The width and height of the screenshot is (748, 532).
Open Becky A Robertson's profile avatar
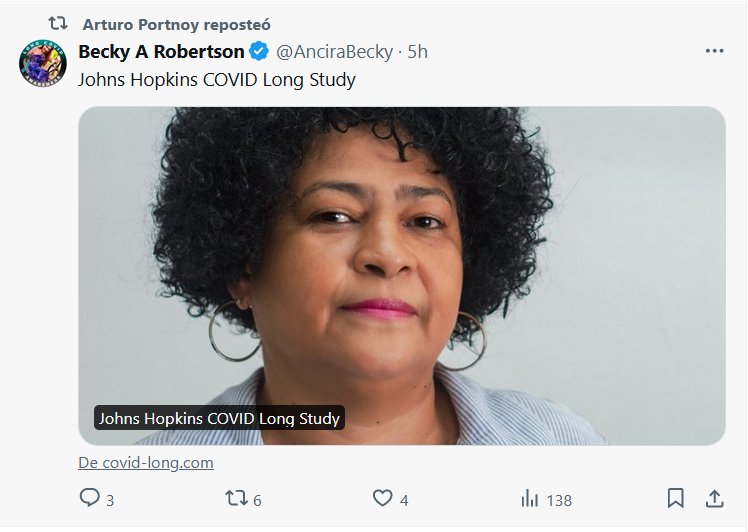pos(43,64)
